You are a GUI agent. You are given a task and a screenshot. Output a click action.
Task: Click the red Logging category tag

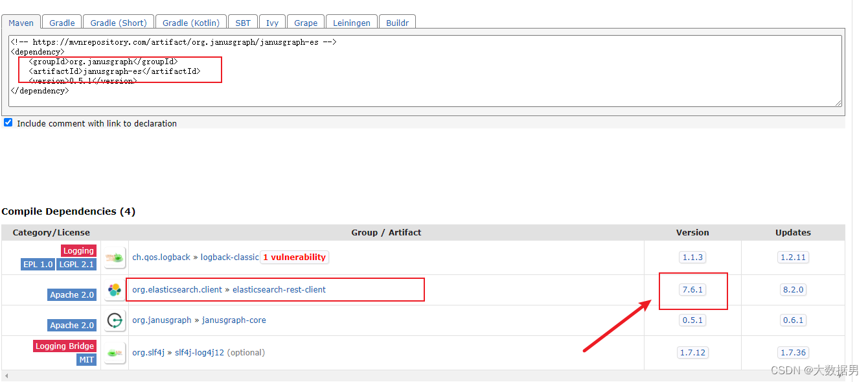point(79,251)
